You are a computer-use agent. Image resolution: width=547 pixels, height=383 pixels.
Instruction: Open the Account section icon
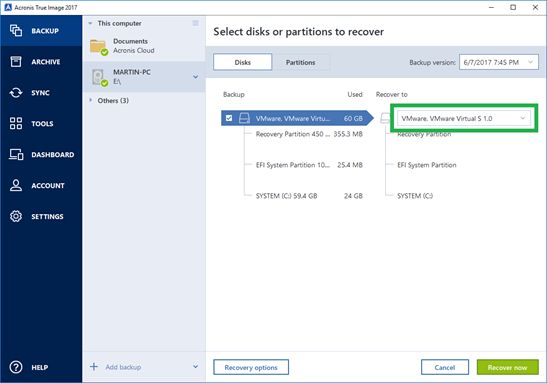point(16,185)
